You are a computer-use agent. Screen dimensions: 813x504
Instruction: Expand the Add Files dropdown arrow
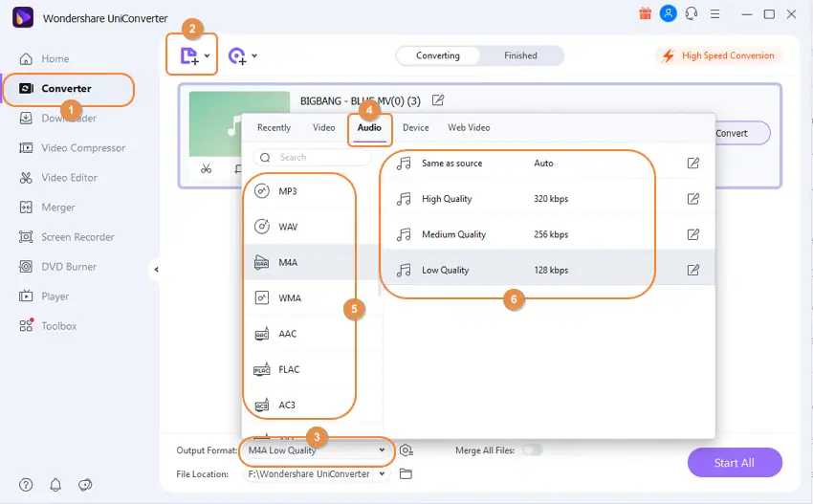[207, 55]
